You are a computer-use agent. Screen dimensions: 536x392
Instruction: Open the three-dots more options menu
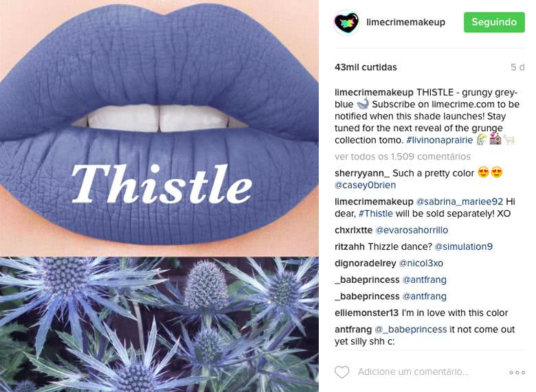click(517, 372)
